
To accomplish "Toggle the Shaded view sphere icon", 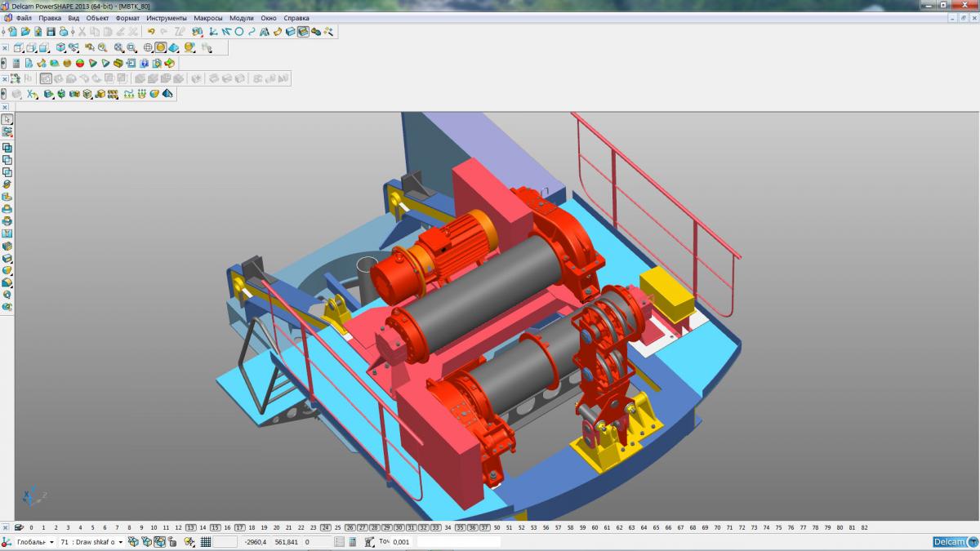I will tap(161, 47).
